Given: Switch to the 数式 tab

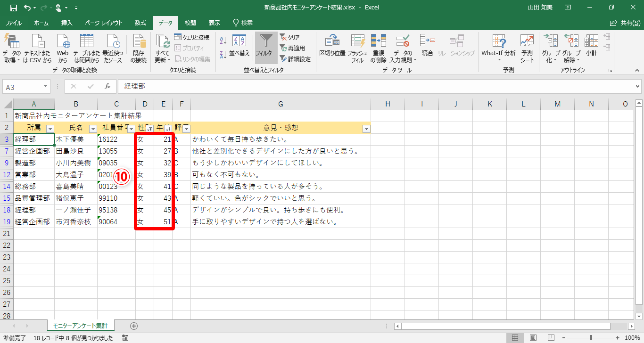Looking at the screenshot, I should (x=140, y=23).
